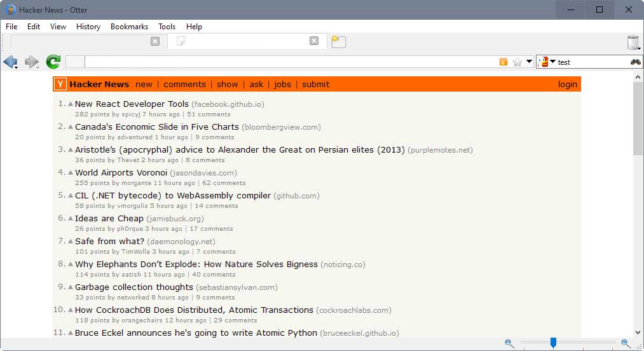
Task: Open '62 comments' on Voronoi story
Action: 224,183
